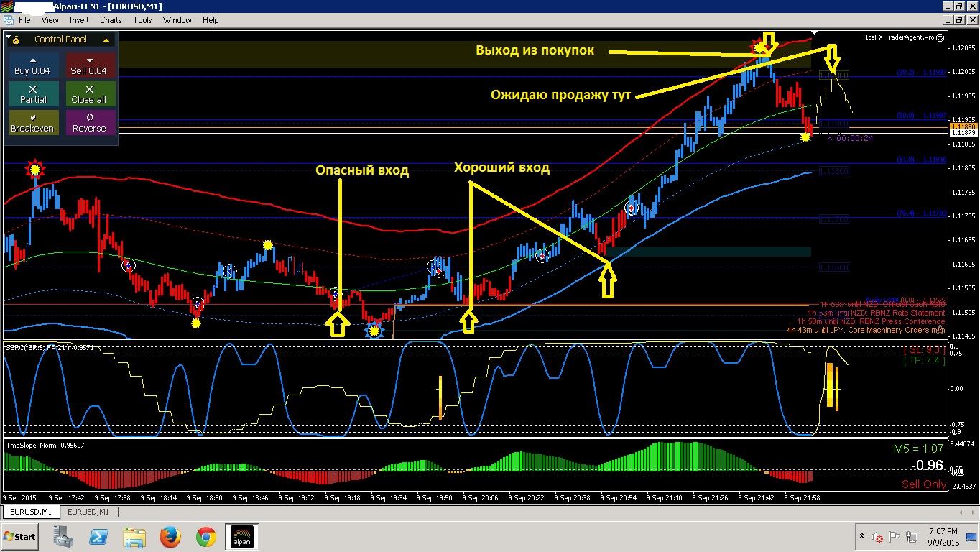Click the Breakeven button
Image resolution: width=980 pixels, height=552 pixels.
pos(32,123)
